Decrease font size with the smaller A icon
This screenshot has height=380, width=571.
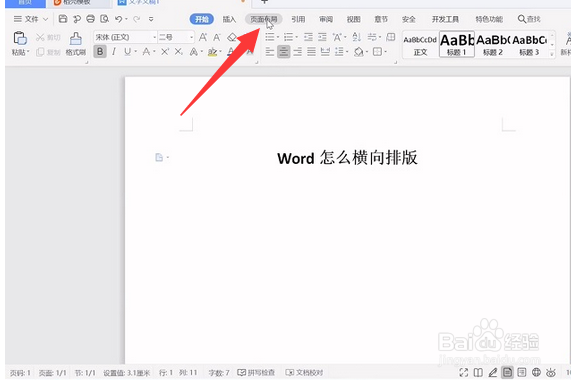click(x=217, y=37)
